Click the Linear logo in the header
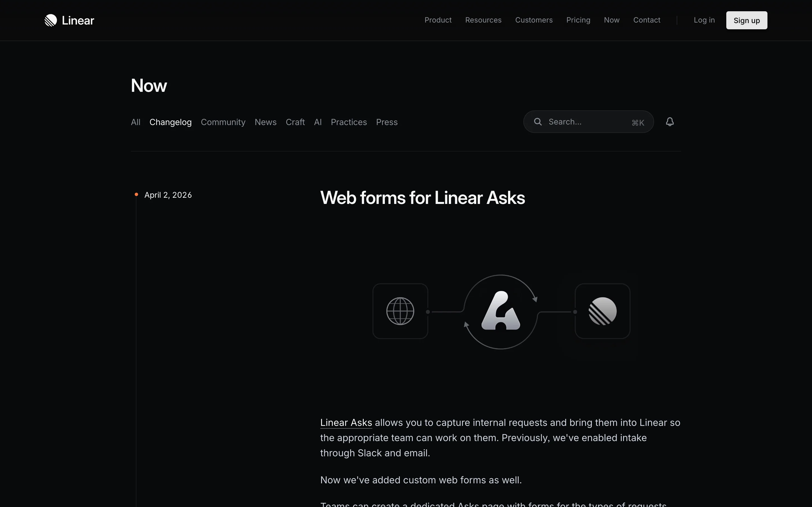This screenshot has width=812, height=507. tap(69, 20)
